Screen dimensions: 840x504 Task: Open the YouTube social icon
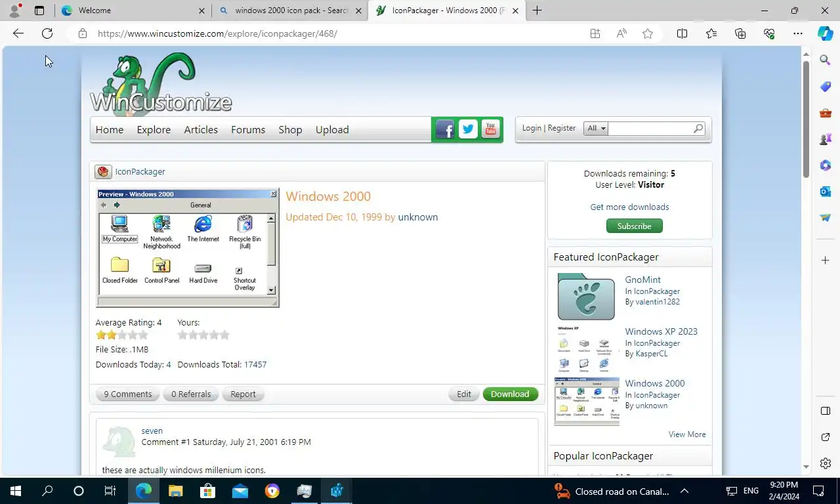490,129
